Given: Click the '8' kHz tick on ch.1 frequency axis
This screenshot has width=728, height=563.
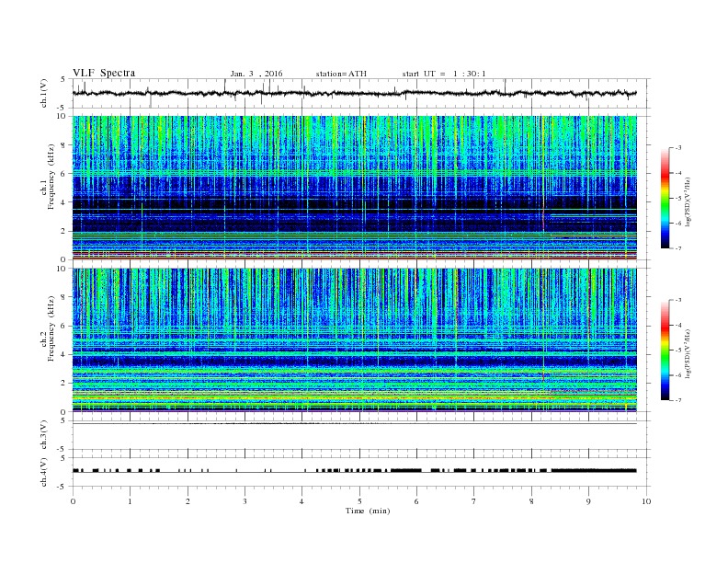Looking at the screenshot, I should (x=63, y=145).
